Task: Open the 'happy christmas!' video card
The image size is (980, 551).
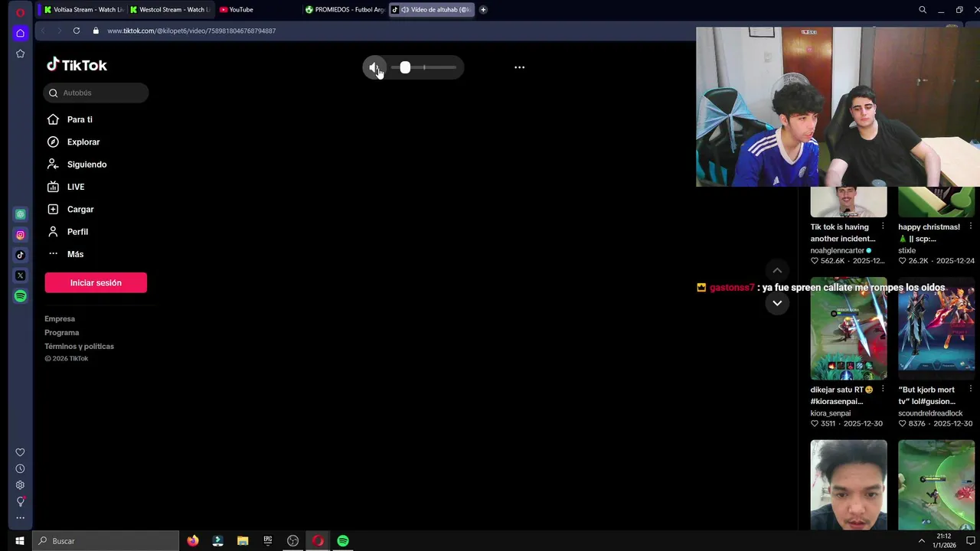Action: 936,202
